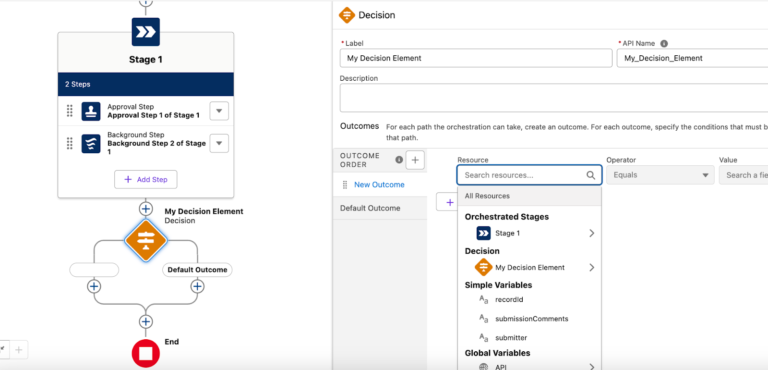768x370 pixels.
Task: Click the API Name input field
Action: (x=692, y=58)
